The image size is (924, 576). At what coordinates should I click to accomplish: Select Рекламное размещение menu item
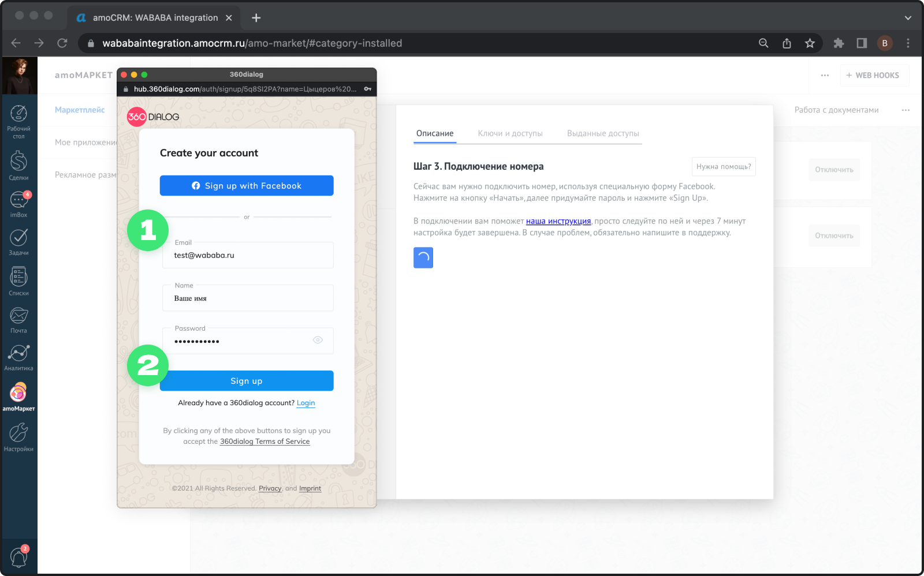click(x=85, y=174)
